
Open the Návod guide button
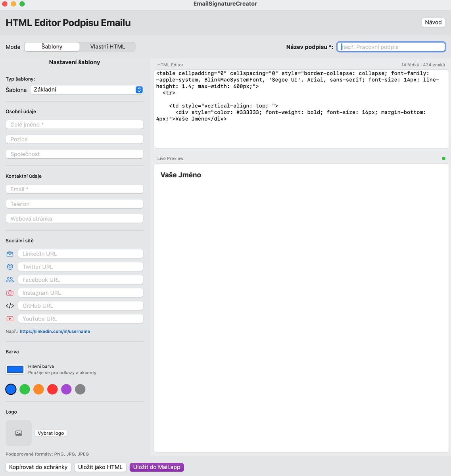coord(433,22)
